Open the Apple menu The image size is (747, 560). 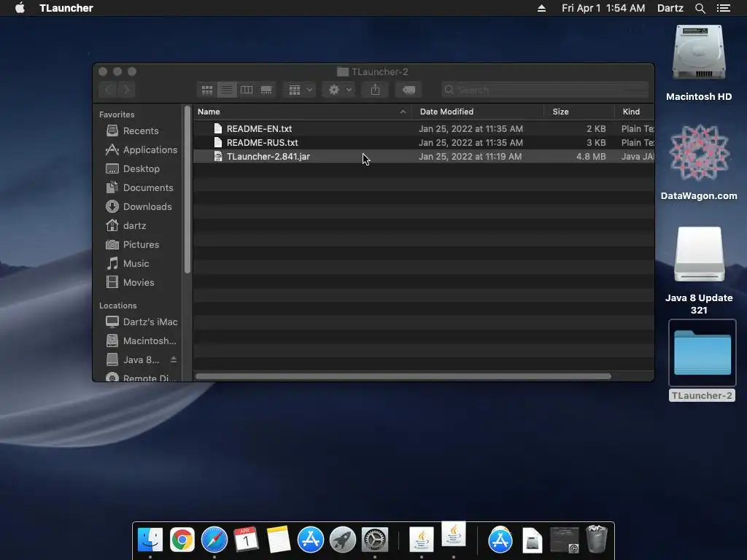pos(20,8)
